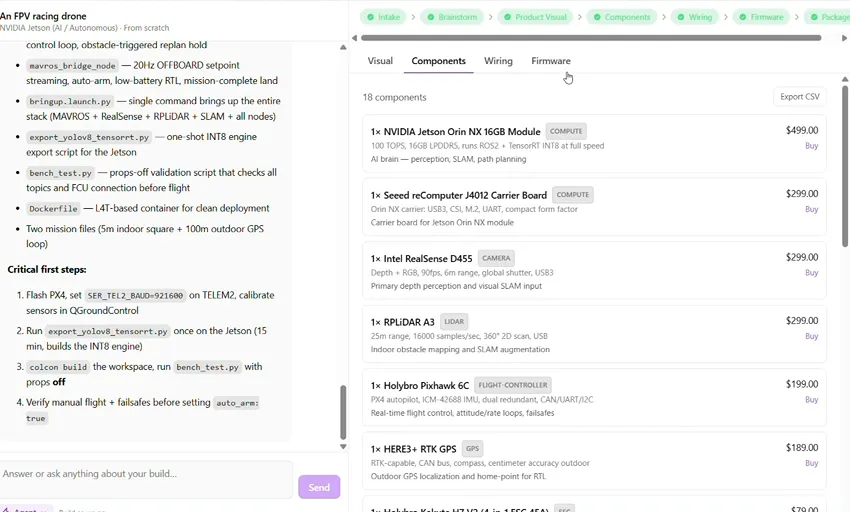850x512 pixels.
Task: Click the chat panel scroll-down arrow
Action: tap(343, 446)
